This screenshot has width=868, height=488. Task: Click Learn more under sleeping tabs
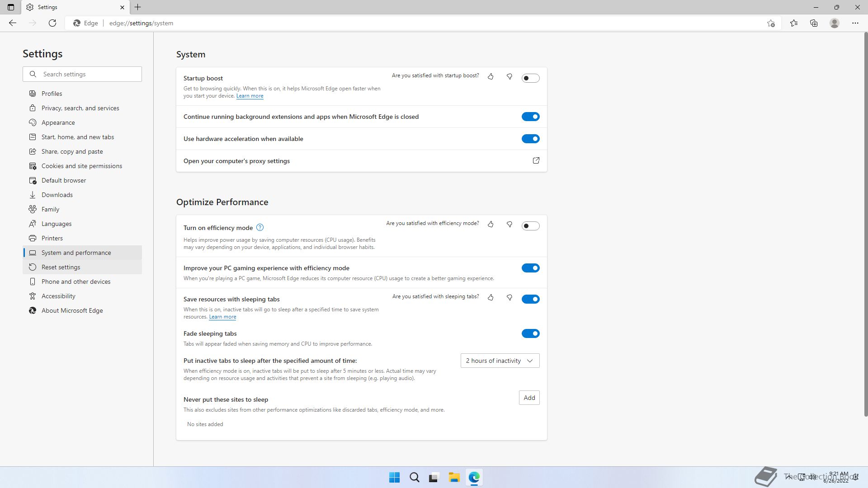222,317
